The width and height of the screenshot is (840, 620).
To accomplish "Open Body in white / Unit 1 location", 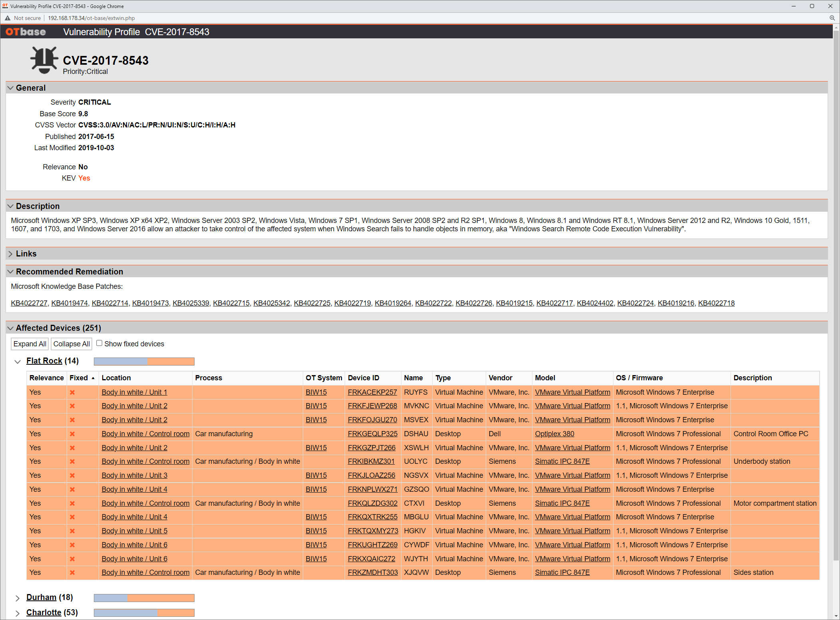I will tap(134, 392).
